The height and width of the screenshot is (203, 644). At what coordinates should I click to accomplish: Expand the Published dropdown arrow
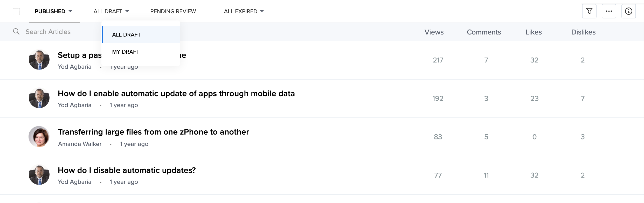[x=70, y=11]
